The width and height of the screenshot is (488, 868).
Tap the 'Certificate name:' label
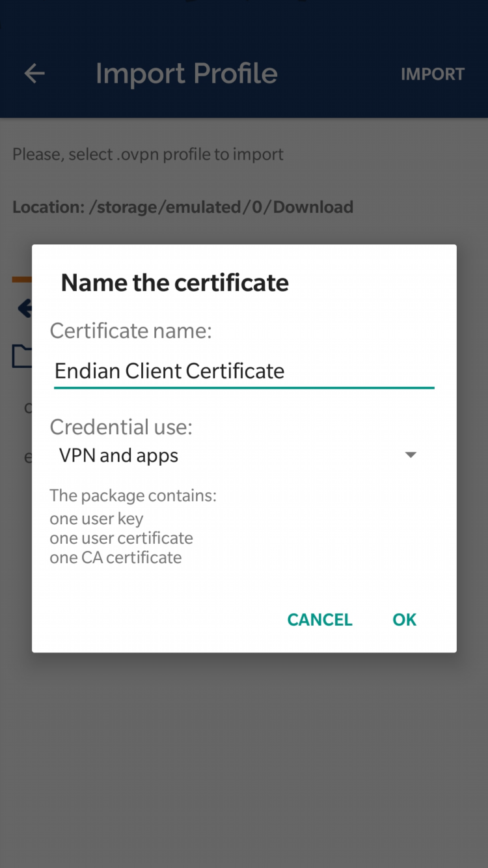(x=131, y=331)
